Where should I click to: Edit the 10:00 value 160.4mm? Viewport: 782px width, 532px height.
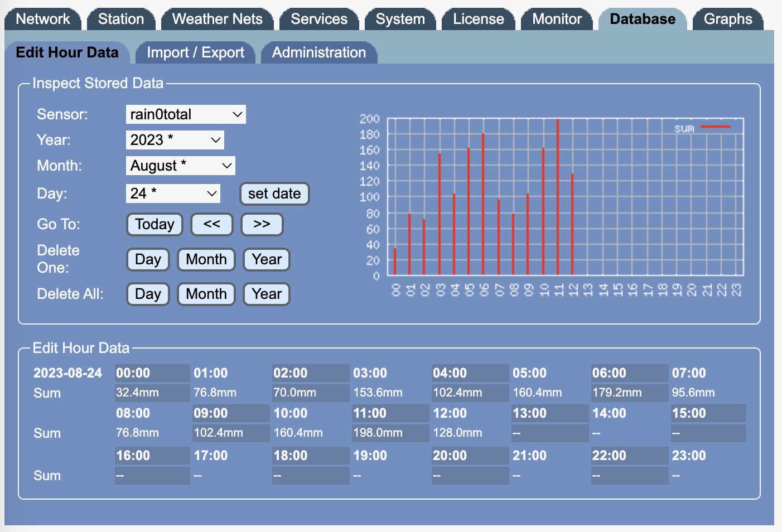311,433
